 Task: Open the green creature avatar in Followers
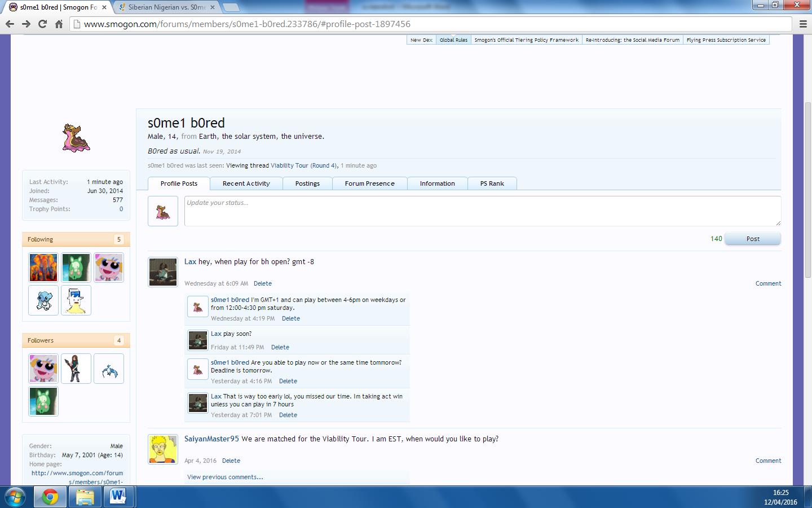tap(43, 401)
